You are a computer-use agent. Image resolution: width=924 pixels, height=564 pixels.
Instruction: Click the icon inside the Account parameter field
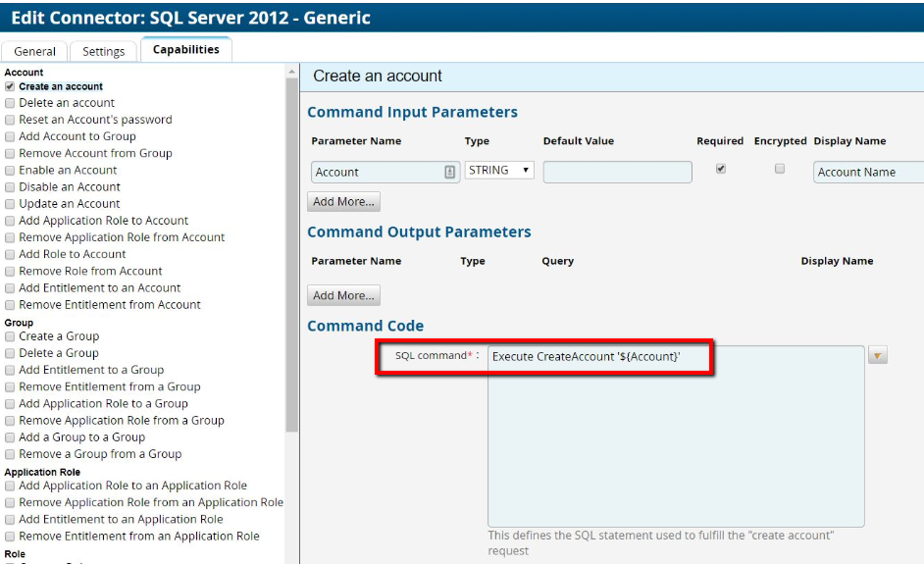click(449, 172)
